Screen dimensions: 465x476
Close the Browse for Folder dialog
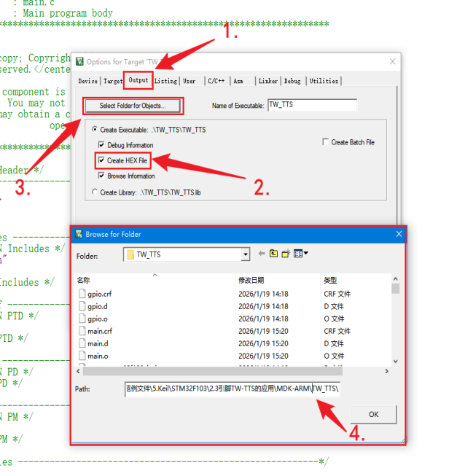click(399, 234)
